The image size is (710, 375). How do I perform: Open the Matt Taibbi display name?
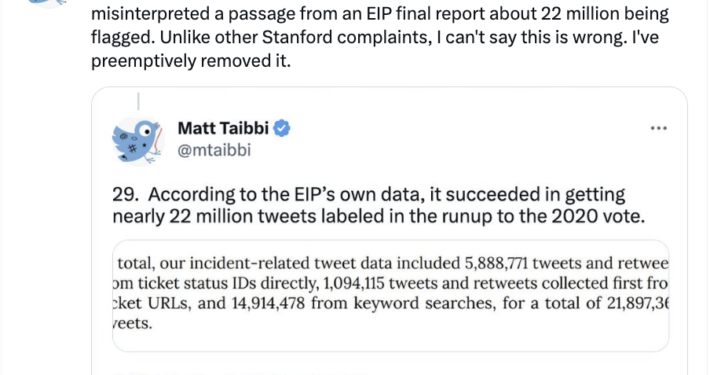click(x=223, y=128)
